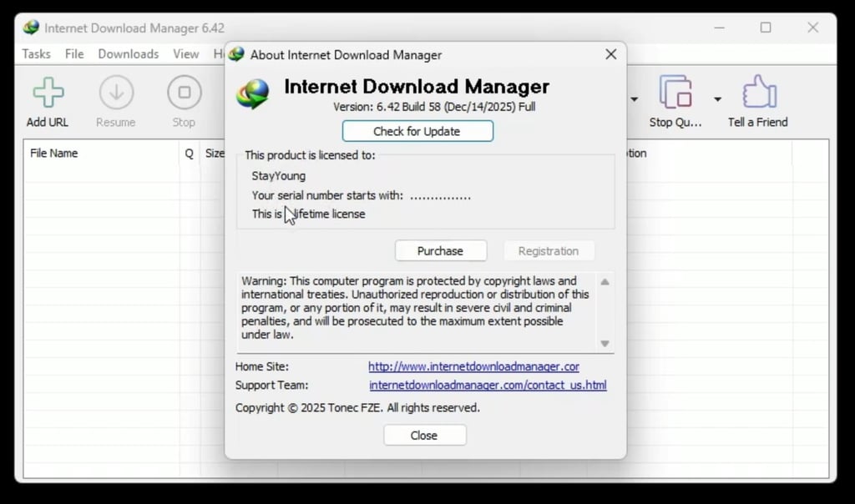
Task: Click the Registration button
Action: point(549,251)
